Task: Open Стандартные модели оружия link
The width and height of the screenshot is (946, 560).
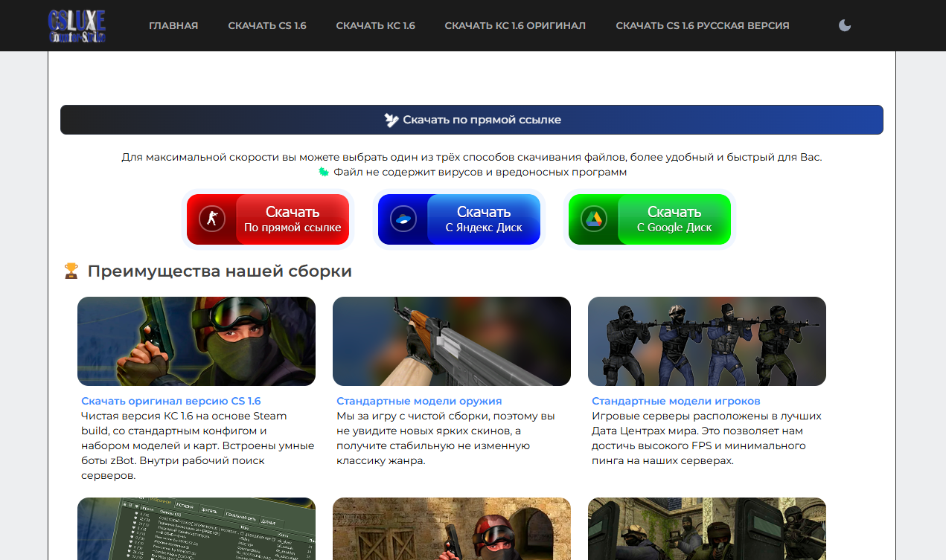Action: (x=419, y=401)
